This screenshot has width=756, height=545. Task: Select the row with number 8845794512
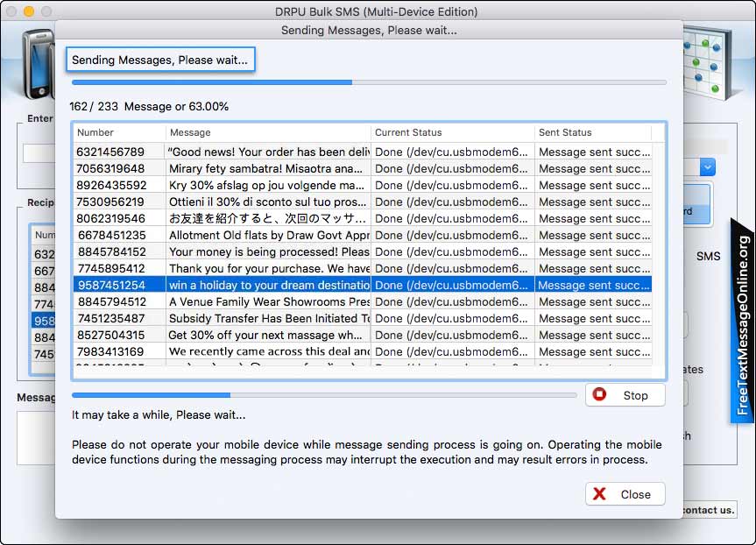pyautogui.click(x=363, y=301)
